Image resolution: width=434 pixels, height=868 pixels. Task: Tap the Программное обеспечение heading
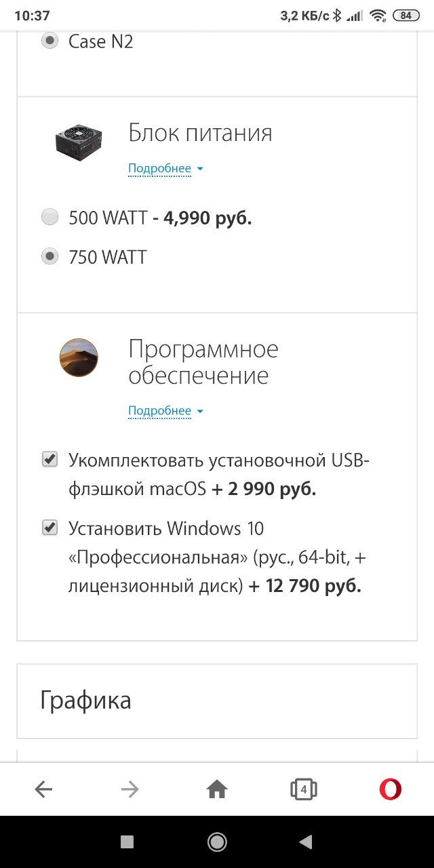(x=203, y=362)
